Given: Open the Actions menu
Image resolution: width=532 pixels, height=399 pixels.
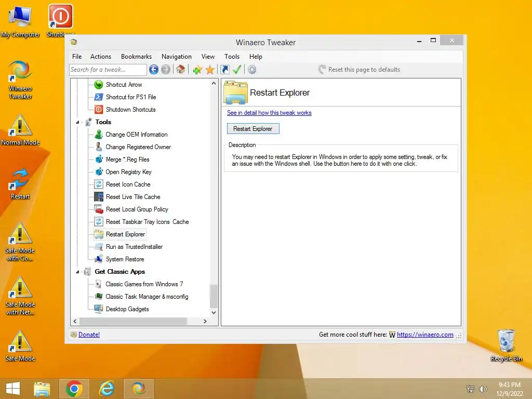Looking at the screenshot, I should point(101,57).
